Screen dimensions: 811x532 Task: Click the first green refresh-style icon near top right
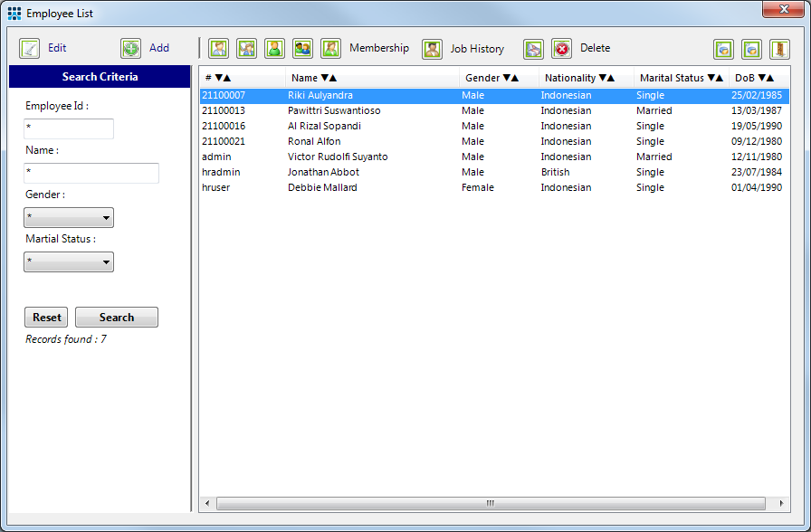click(723, 48)
